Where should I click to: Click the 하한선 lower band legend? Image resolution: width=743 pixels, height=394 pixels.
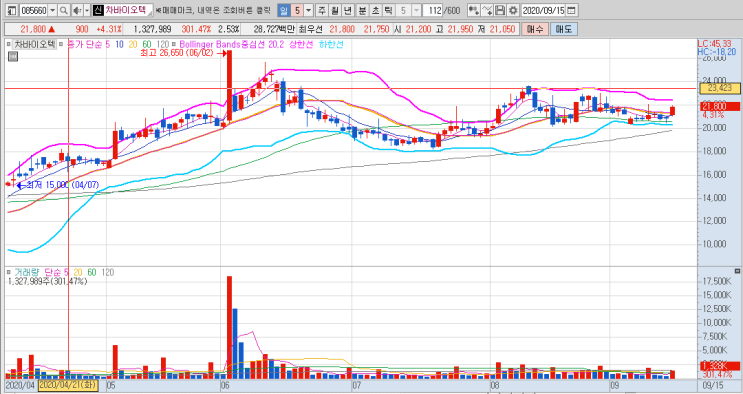(332, 45)
